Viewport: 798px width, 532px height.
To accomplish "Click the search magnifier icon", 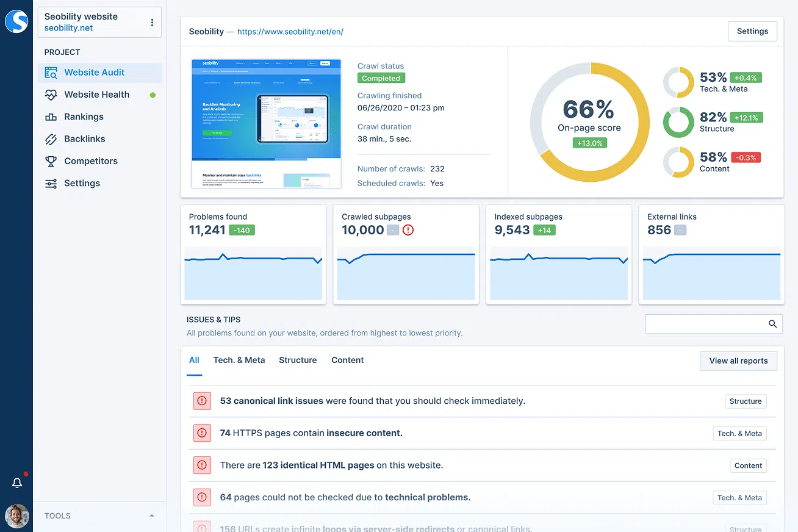I will [772, 324].
